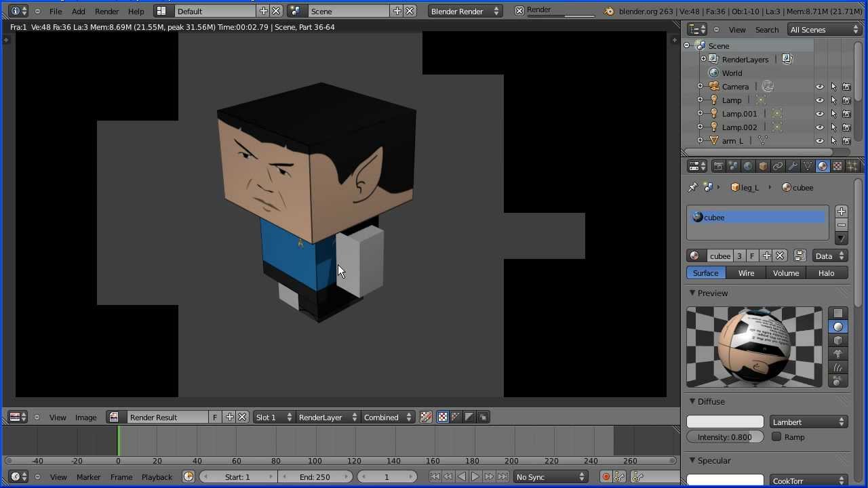
Task: Select the cubee material slot in list
Action: click(757, 218)
